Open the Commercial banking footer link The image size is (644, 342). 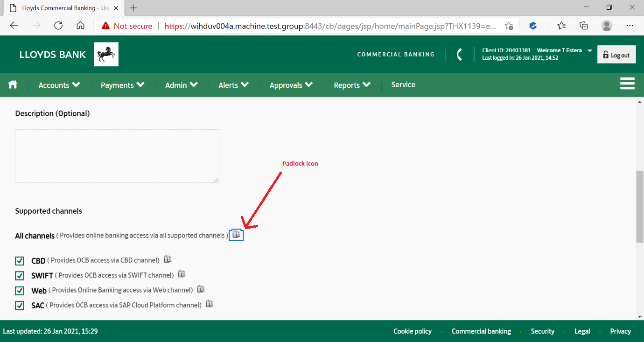(481, 331)
